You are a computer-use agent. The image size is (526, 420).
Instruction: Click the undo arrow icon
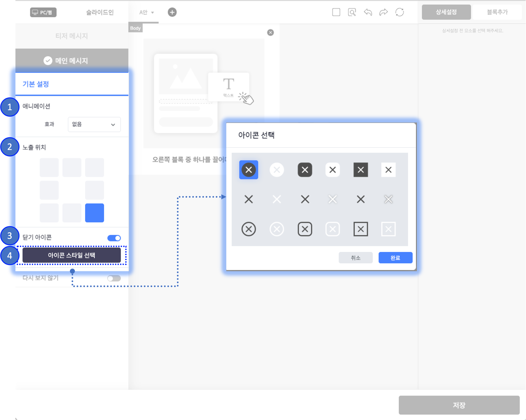(x=368, y=12)
